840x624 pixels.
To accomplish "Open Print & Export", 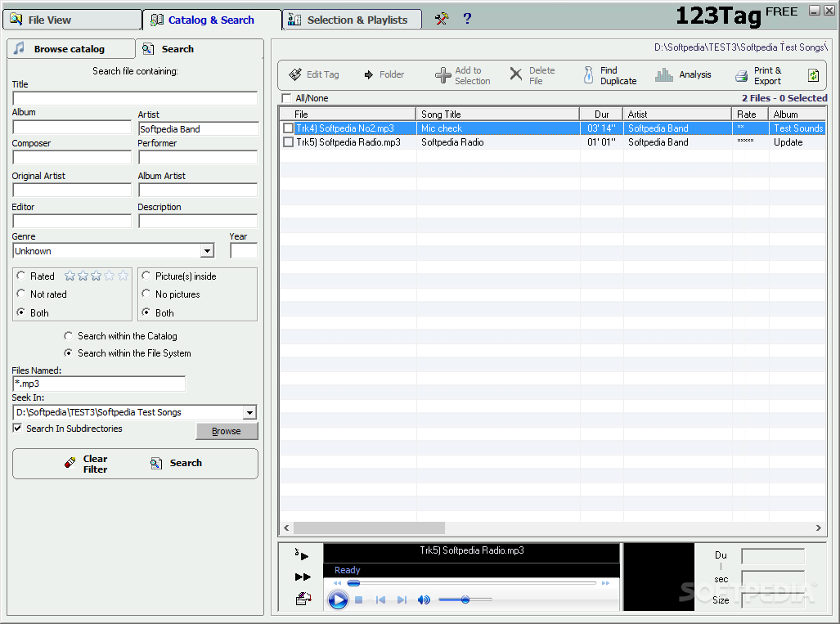I will pos(758,75).
